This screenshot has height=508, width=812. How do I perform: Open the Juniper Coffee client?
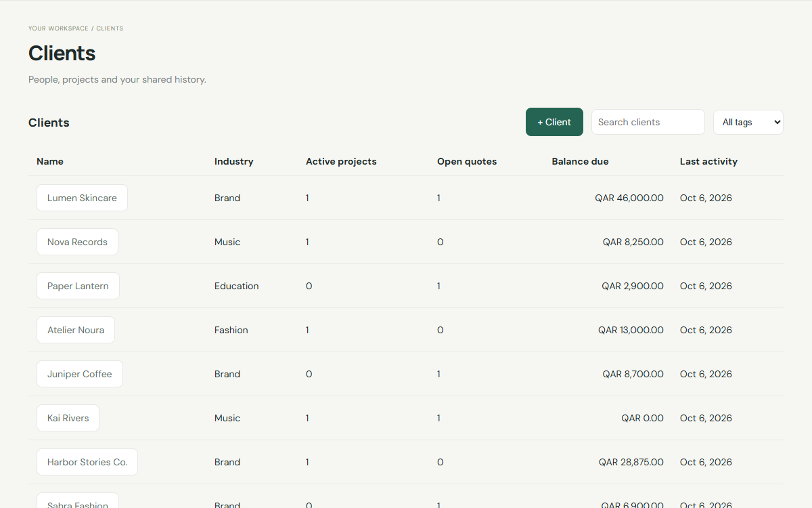[80, 374]
